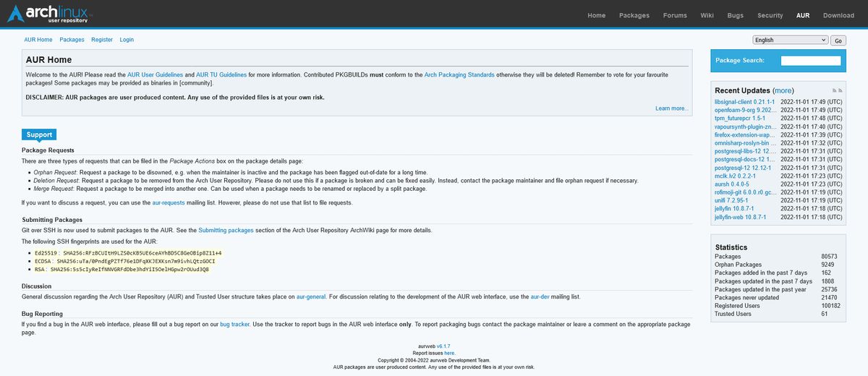The width and height of the screenshot is (868, 376).
Task: Focus the Package Search input field
Action: pyautogui.click(x=811, y=61)
